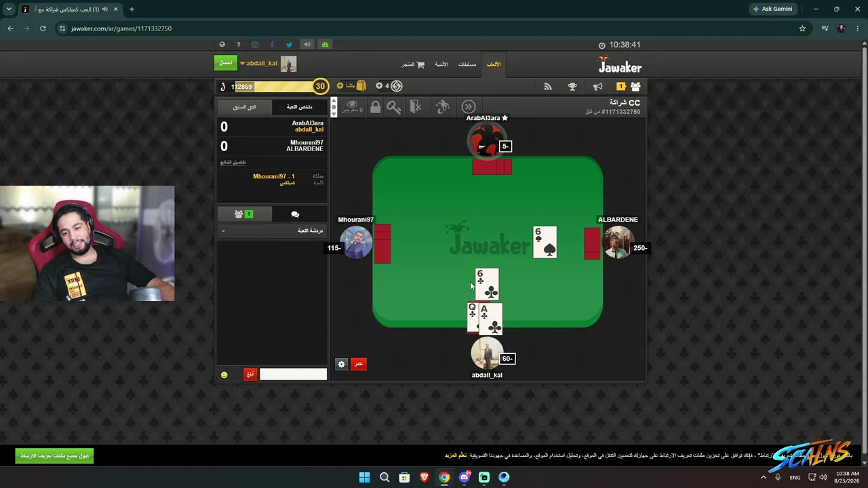Open the players list tab with badge
Viewport: 868px width, 488px height.
click(x=244, y=214)
